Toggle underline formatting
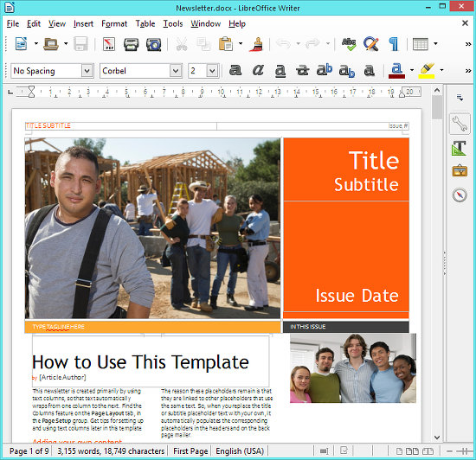476x460 pixels. (280, 71)
